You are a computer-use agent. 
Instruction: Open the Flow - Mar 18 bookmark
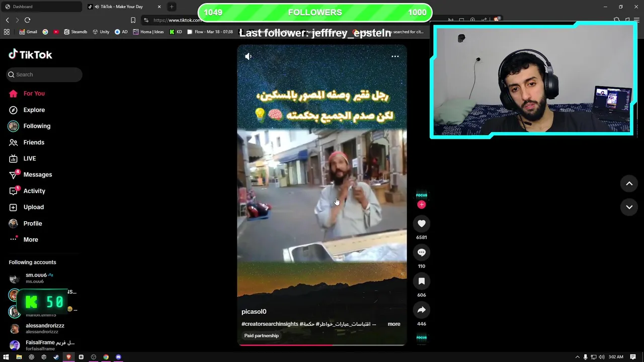[210, 32]
